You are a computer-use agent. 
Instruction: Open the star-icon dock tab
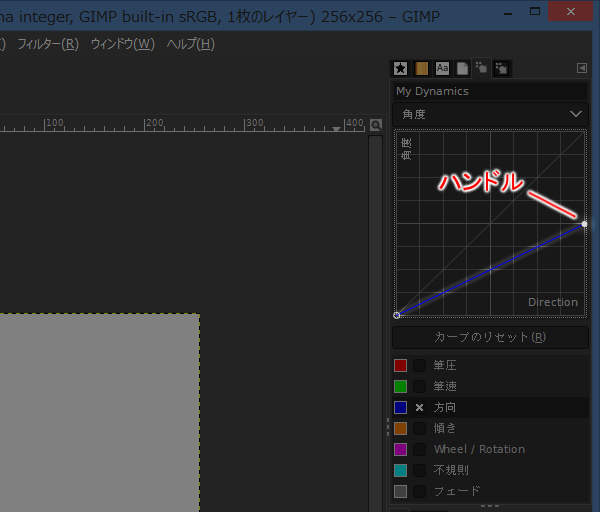click(400, 69)
